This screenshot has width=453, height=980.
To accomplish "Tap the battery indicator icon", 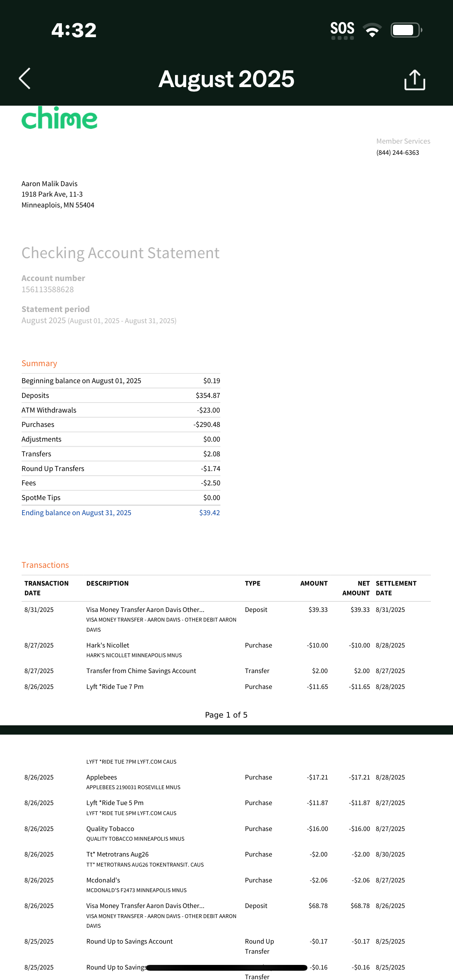I will click(x=406, y=30).
